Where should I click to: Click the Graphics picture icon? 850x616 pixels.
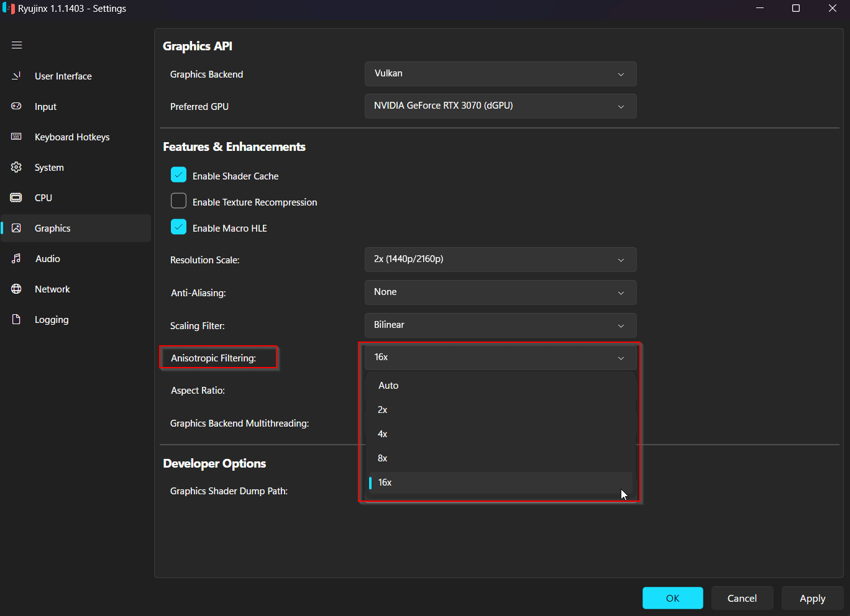[x=17, y=228]
